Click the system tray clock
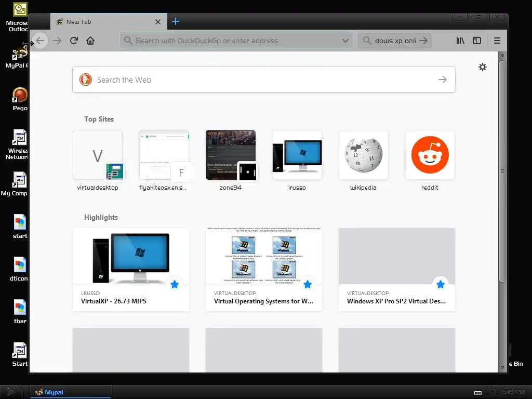532x399 pixels. 513,392
